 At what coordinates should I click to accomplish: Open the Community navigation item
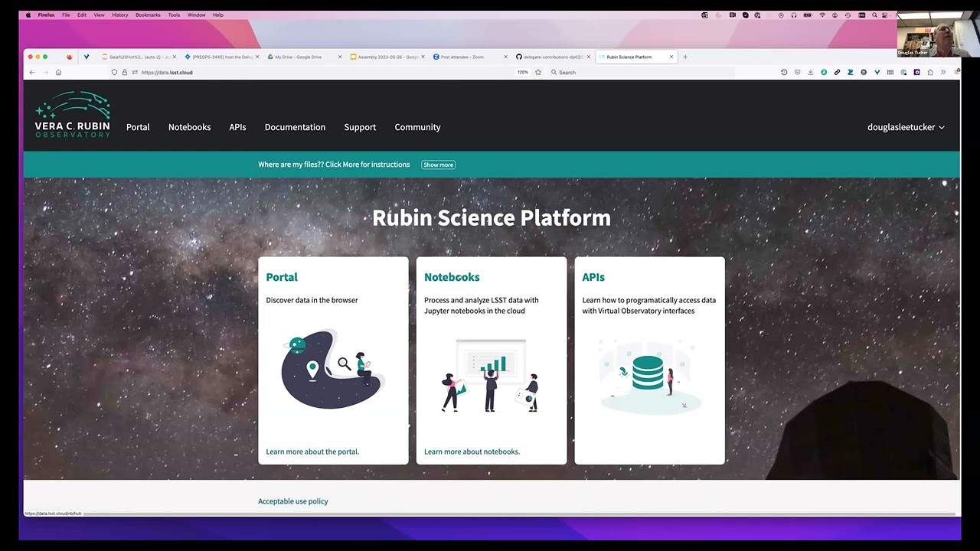[x=417, y=127]
